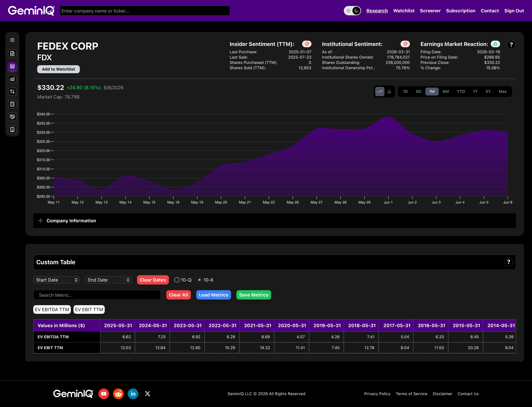This screenshot has height=407, width=532.
Task: Open the up-down arrows sidebar icon
Action: click(x=12, y=92)
